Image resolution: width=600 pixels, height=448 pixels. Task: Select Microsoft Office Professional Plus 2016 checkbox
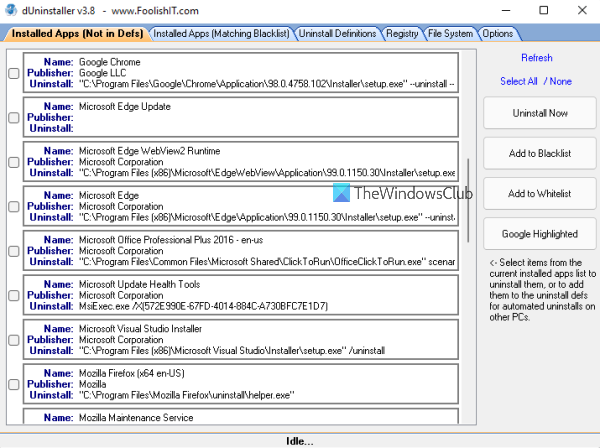coord(14,251)
